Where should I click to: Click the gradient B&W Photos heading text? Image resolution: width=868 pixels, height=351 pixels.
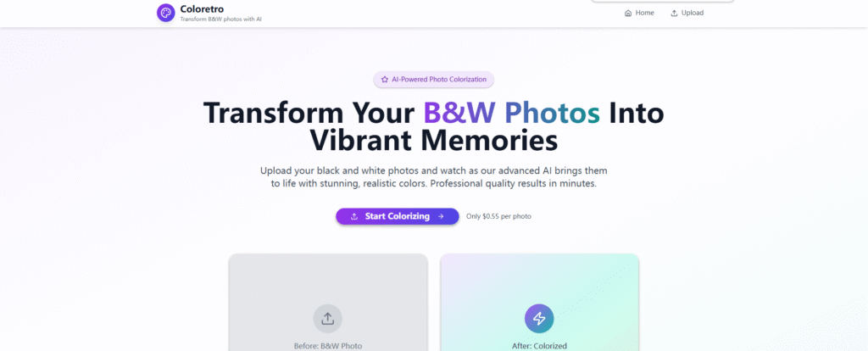tap(512, 113)
